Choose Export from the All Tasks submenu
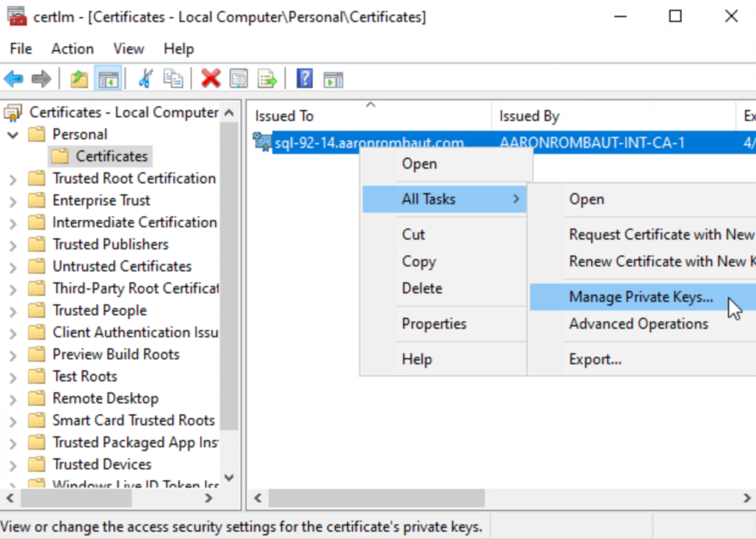Viewport: 756px width, 539px height. pos(595,360)
